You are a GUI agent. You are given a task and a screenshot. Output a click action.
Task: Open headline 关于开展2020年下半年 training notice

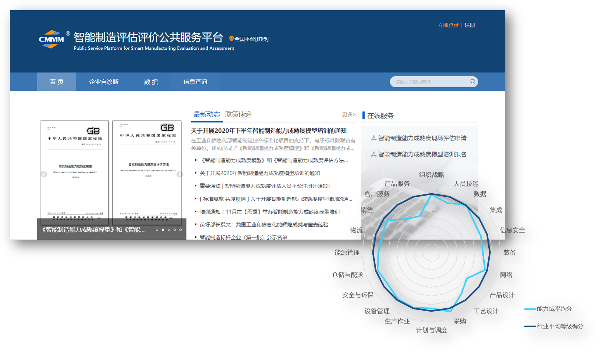(269, 131)
